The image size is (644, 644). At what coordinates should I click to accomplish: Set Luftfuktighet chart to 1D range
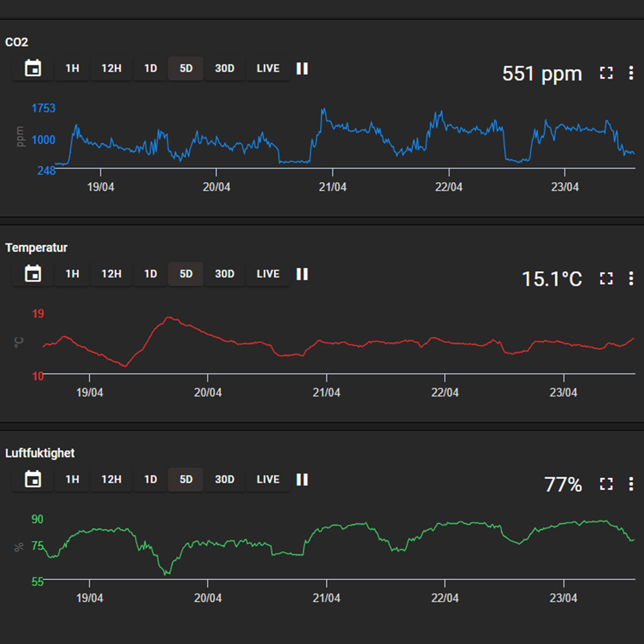[x=151, y=480]
